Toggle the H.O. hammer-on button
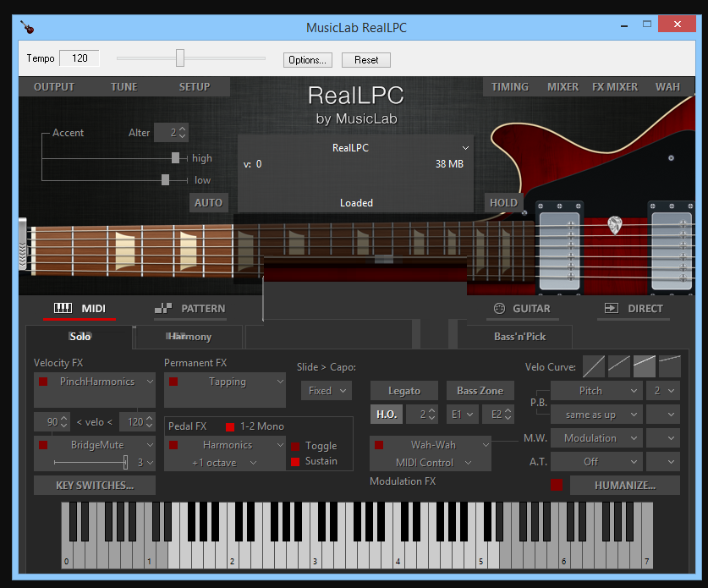 (x=387, y=414)
